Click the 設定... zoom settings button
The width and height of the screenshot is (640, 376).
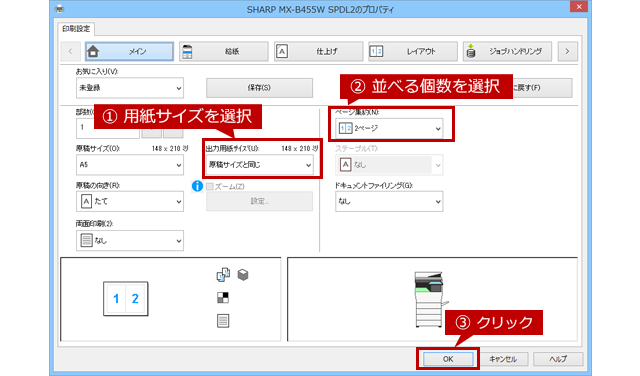(x=260, y=201)
